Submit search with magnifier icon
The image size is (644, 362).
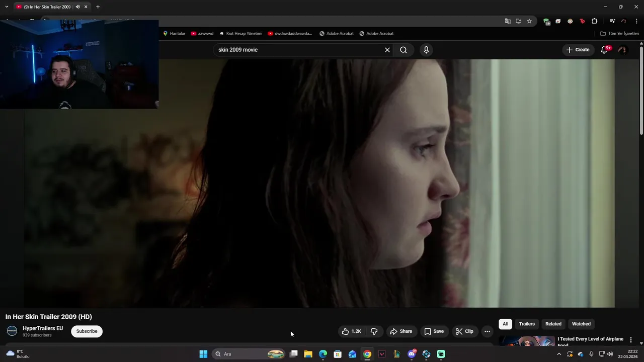[404, 50]
